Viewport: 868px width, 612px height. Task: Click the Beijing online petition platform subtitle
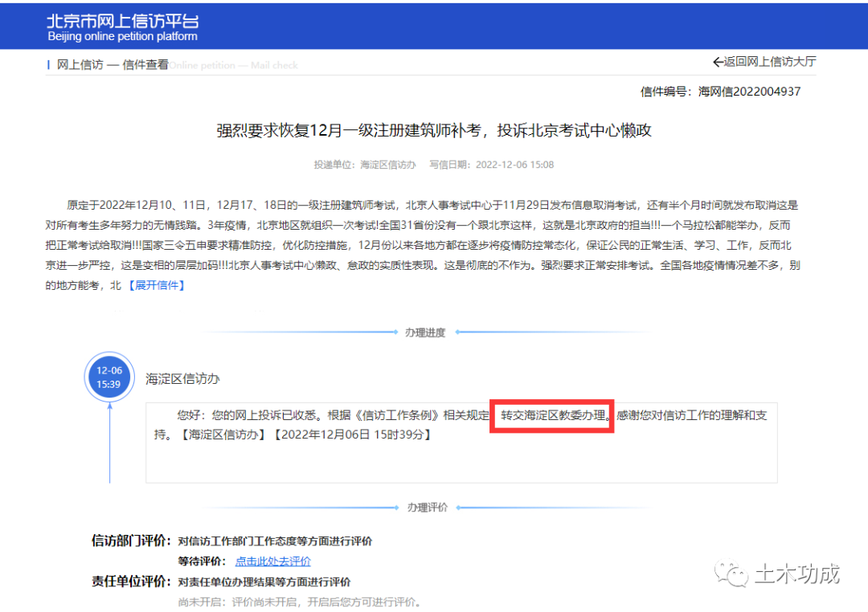(x=122, y=36)
